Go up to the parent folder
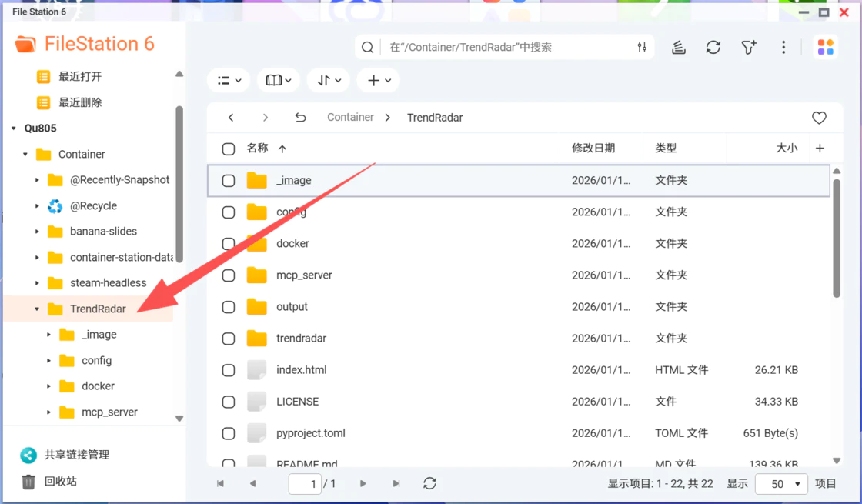Screen dimensions: 862x504 300,118
